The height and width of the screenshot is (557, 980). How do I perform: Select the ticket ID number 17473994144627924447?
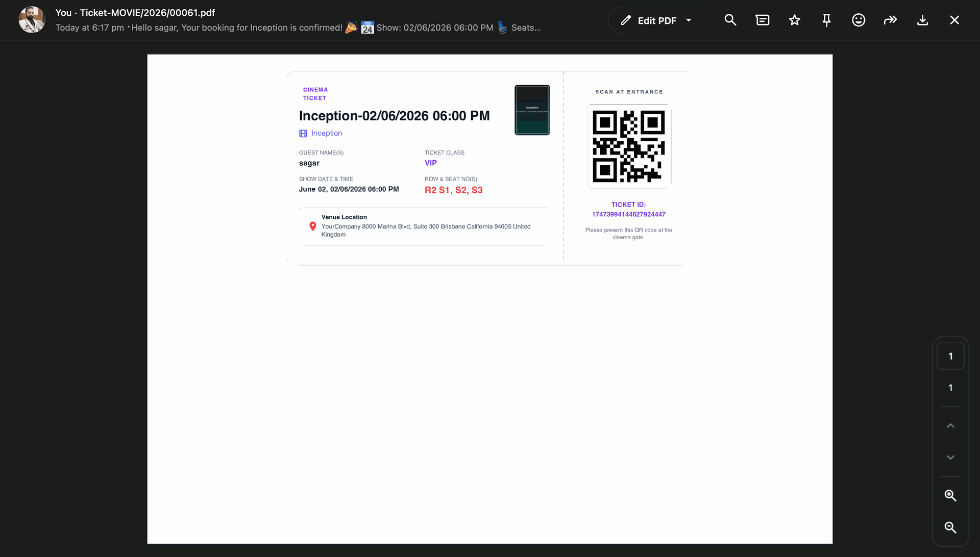[x=629, y=214]
